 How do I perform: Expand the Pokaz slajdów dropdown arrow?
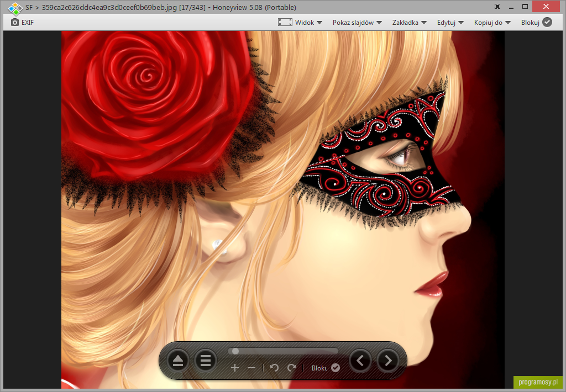pos(379,23)
